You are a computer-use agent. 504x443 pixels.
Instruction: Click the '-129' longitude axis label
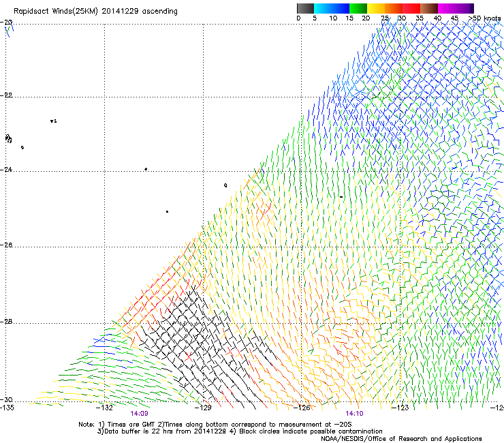click(203, 408)
